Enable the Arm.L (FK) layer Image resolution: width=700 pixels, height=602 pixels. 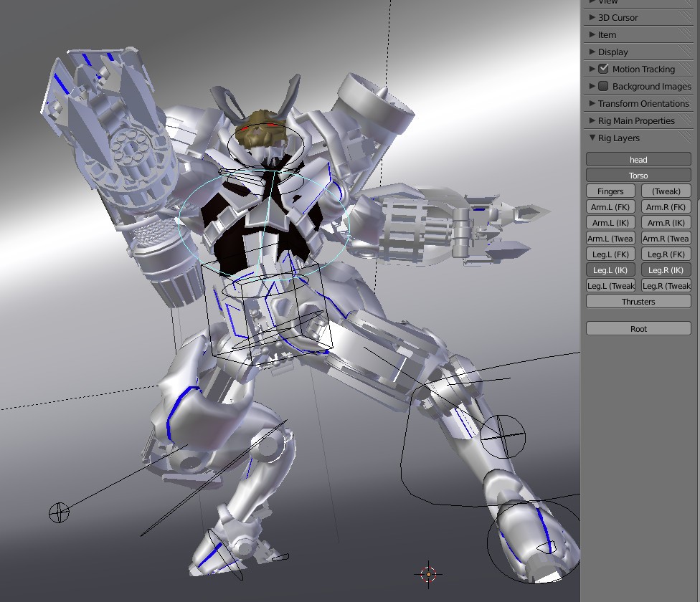[x=610, y=207]
